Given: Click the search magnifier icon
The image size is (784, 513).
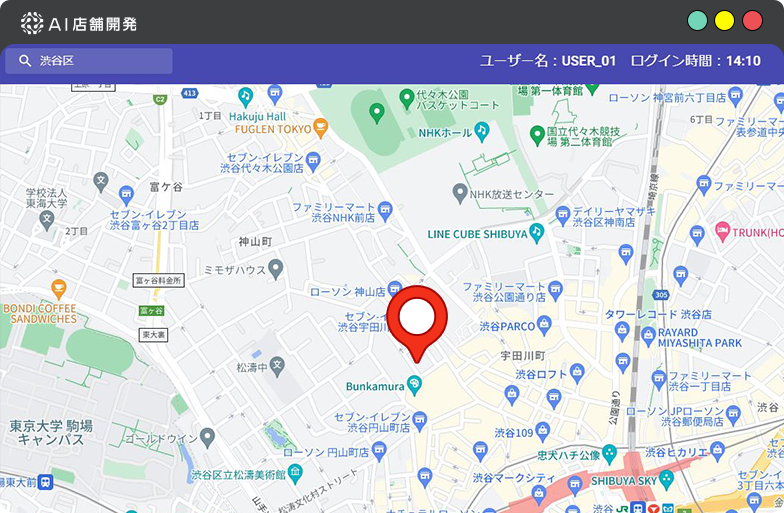Looking at the screenshot, I should pos(25,61).
